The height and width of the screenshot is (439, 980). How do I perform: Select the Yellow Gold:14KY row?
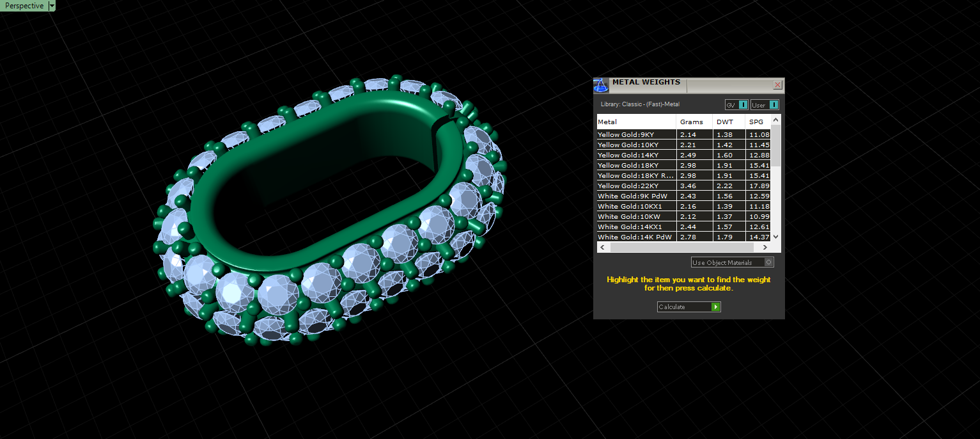pyautogui.click(x=683, y=155)
